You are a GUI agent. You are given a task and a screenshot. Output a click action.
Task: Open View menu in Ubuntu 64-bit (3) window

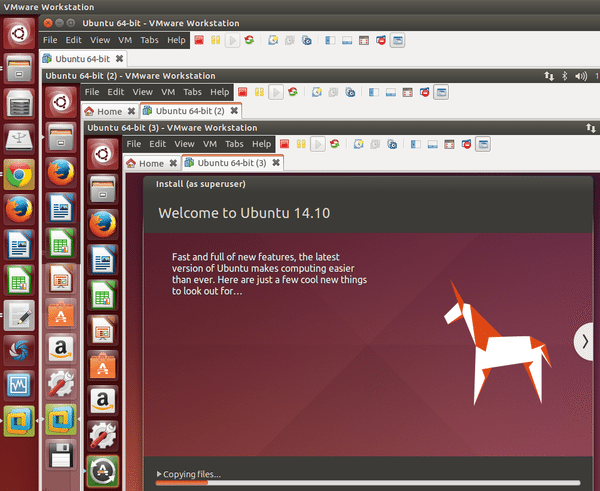(x=184, y=144)
